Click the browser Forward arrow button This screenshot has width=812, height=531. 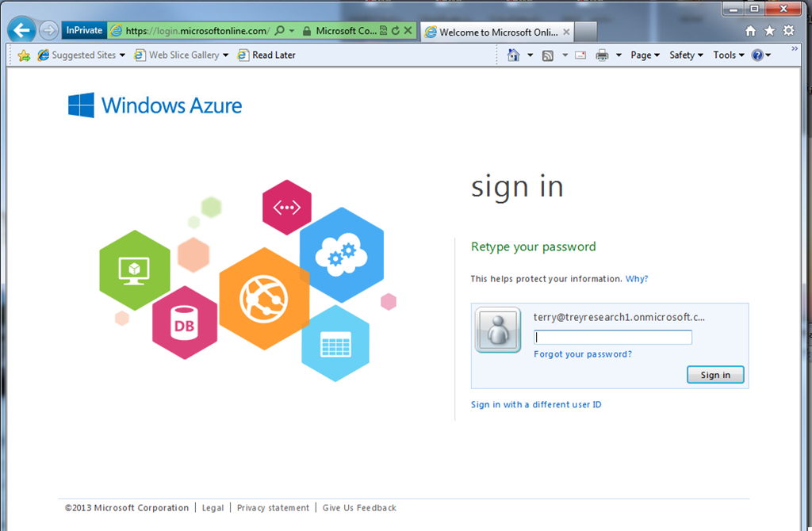click(48, 31)
